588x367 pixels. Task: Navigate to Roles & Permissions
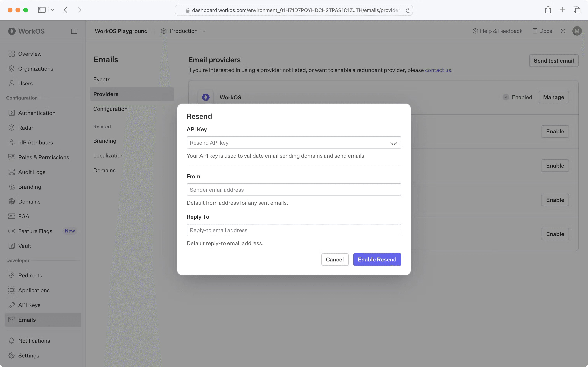tap(44, 157)
